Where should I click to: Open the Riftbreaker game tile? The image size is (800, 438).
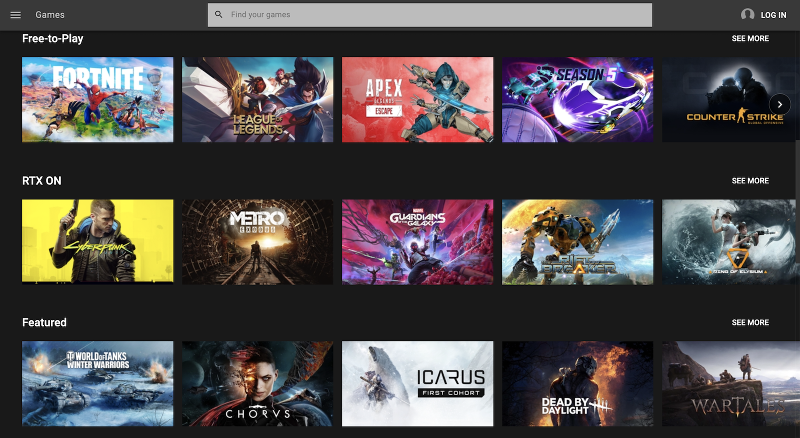click(x=578, y=241)
